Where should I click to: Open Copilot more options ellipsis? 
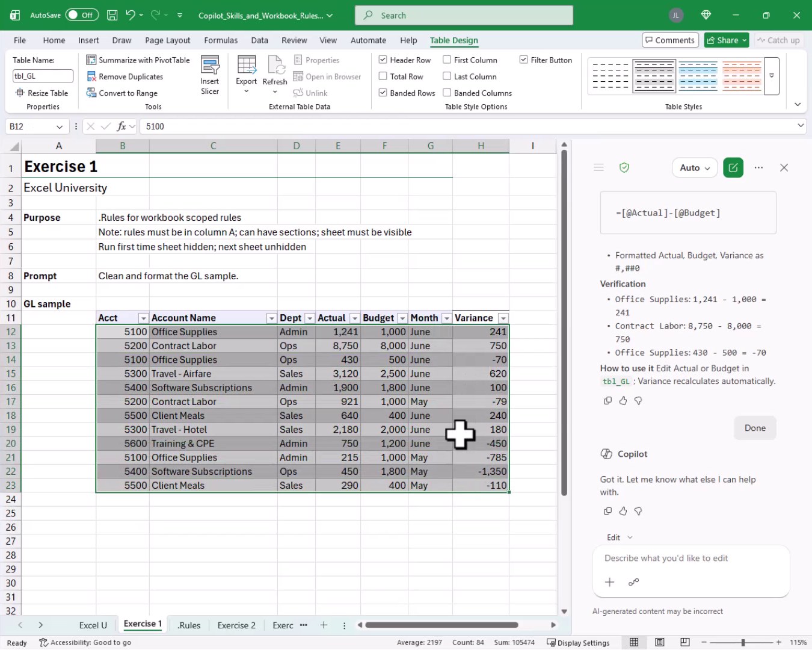(758, 167)
